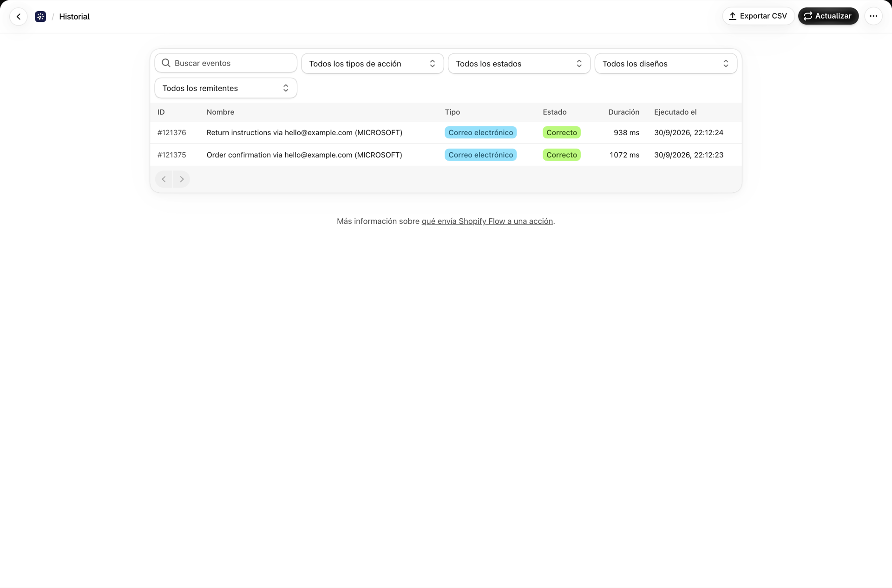Click the 938 ms duration value
892x588 pixels.
click(x=626, y=133)
